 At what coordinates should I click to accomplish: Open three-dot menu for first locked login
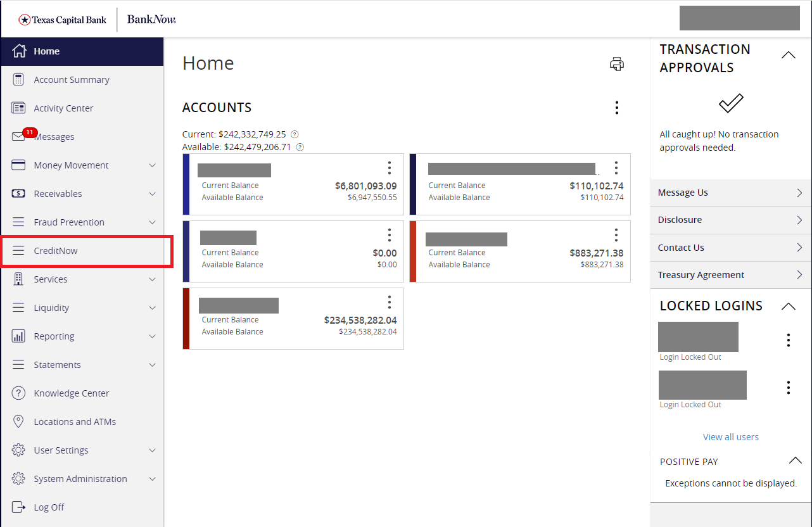[789, 340]
